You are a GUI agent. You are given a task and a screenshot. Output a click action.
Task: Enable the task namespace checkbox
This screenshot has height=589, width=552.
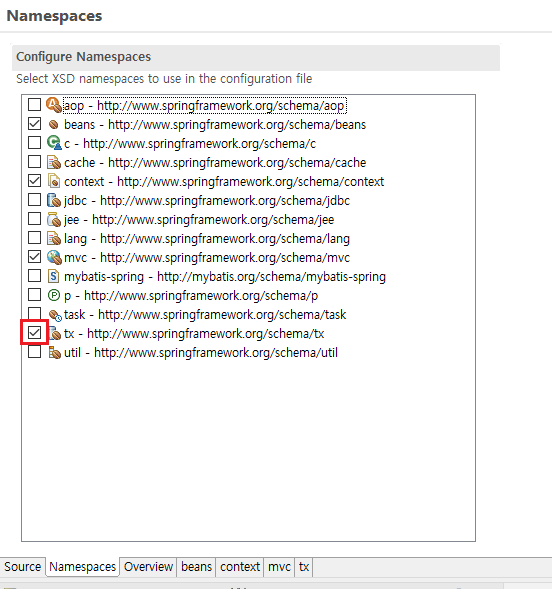click(35, 313)
